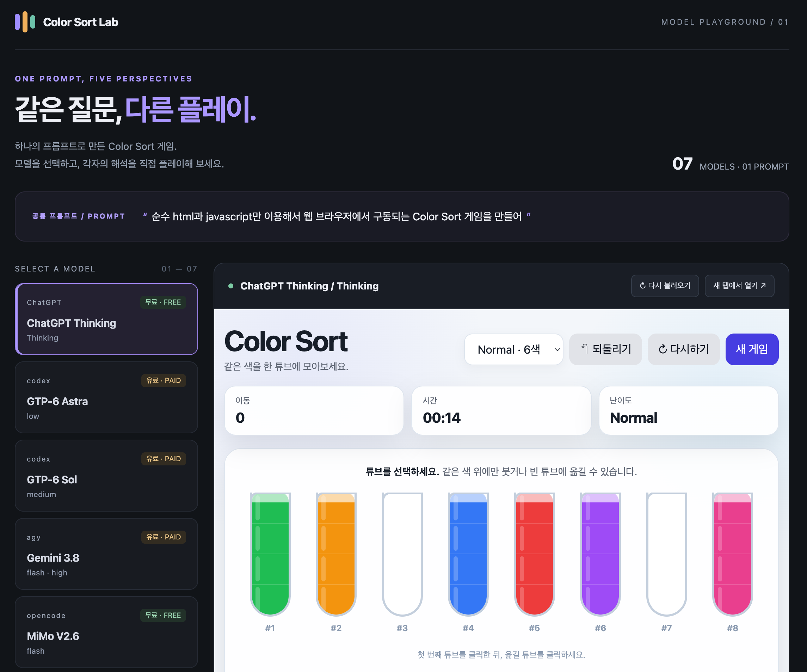Click the 난이도 Normal stat card
The width and height of the screenshot is (807, 672).
pos(689,411)
